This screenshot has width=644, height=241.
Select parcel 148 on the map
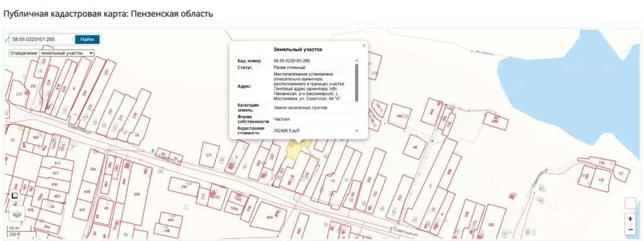(x=167, y=230)
